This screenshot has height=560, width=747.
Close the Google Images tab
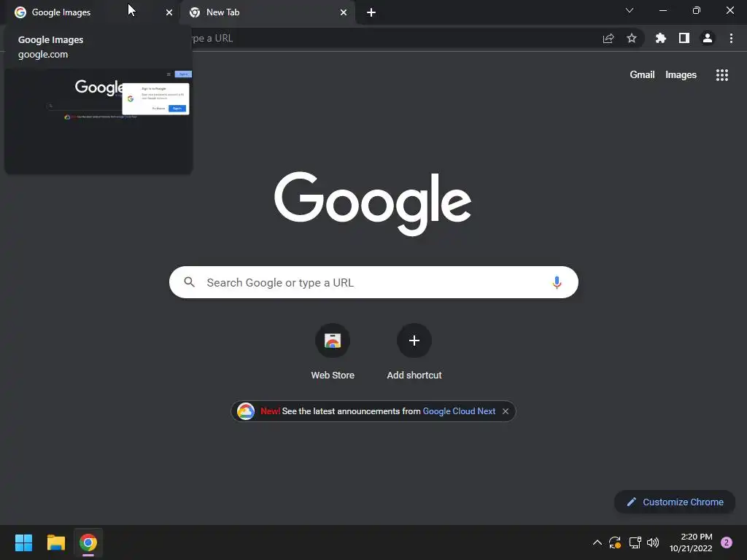(169, 12)
